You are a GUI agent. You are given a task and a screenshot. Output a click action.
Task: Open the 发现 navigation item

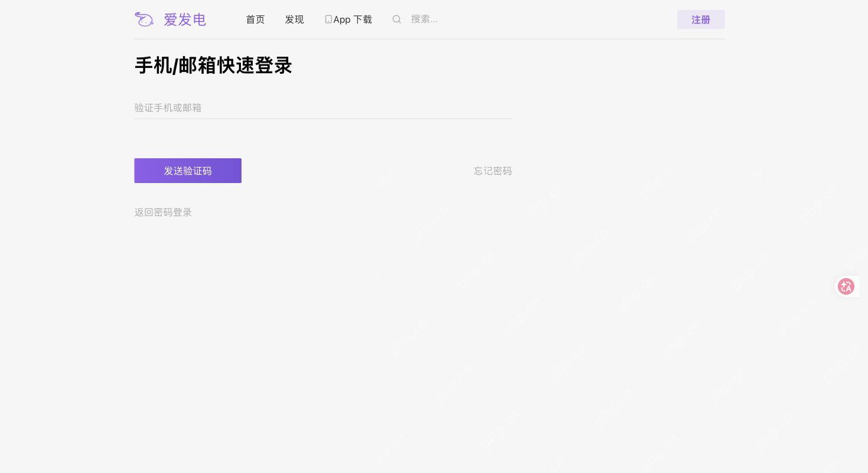click(x=294, y=19)
